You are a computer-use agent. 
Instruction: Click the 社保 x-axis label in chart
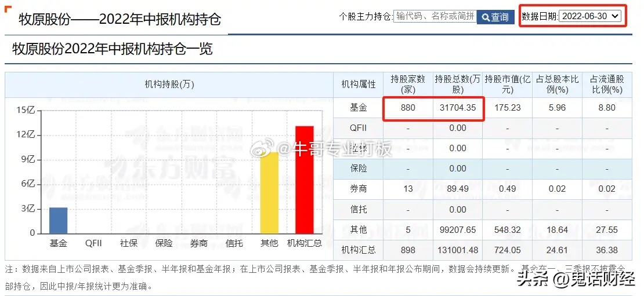click(129, 243)
